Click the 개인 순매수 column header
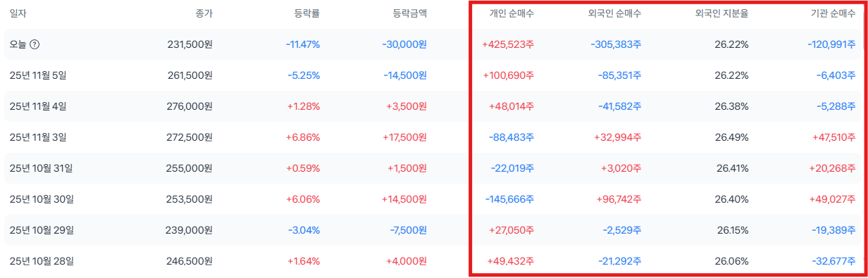This screenshot has height=278, width=868. point(512,13)
